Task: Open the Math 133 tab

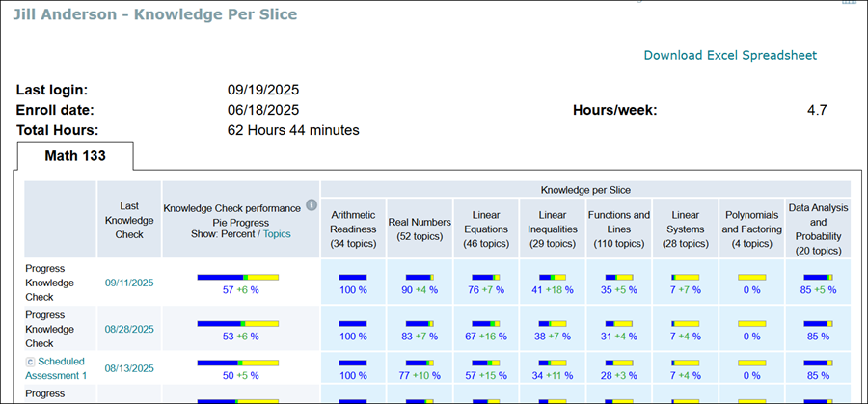Action: point(75,155)
